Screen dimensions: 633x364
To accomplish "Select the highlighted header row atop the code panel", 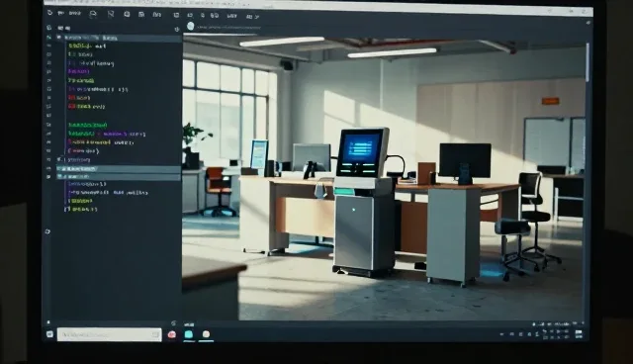I will tap(120, 38).
